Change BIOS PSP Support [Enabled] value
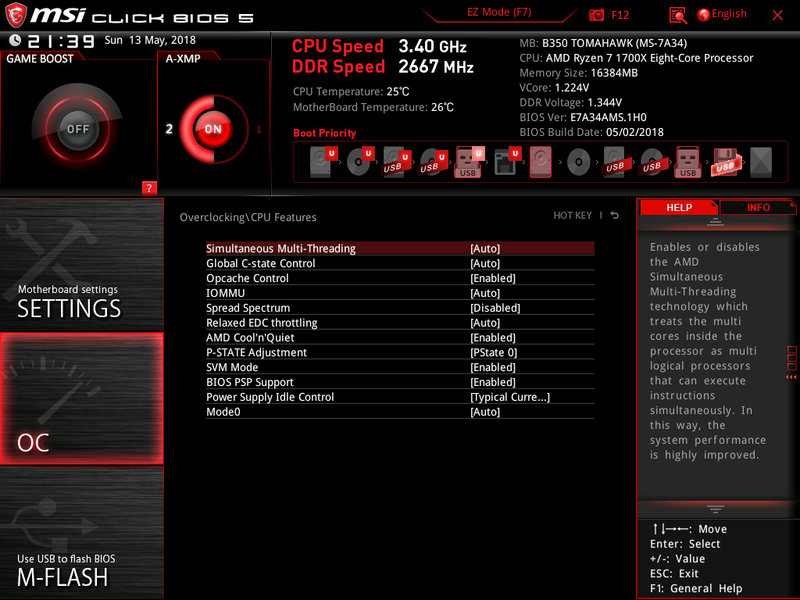 tap(493, 382)
